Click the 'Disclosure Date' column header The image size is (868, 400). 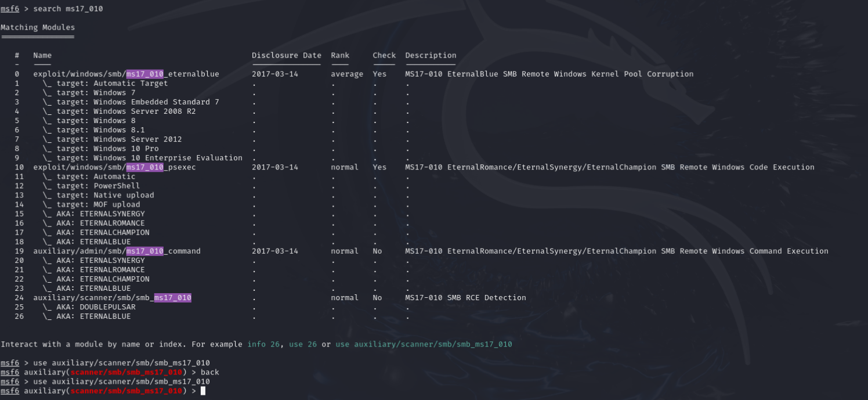(x=287, y=55)
